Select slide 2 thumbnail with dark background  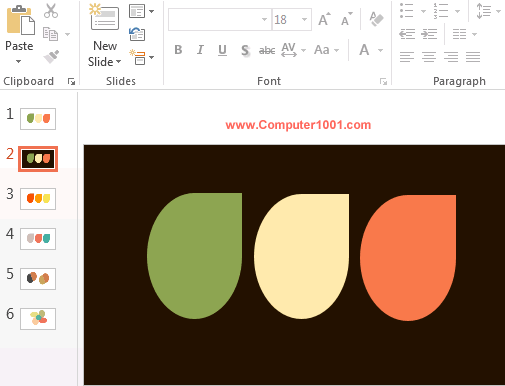(38, 159)
